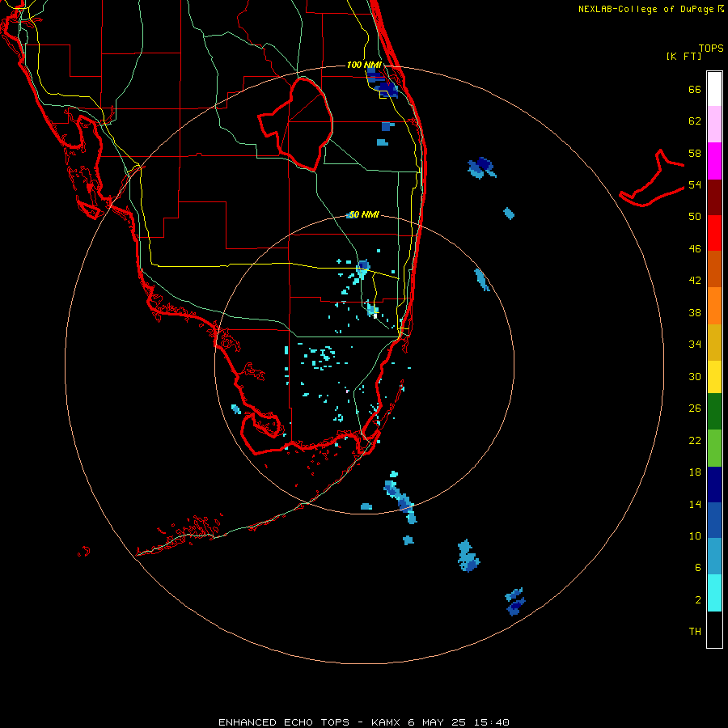Screen dimensions: 728x728
Task: Select the 42 scale label
Action: pyautogui.click(x=695, y=281)
